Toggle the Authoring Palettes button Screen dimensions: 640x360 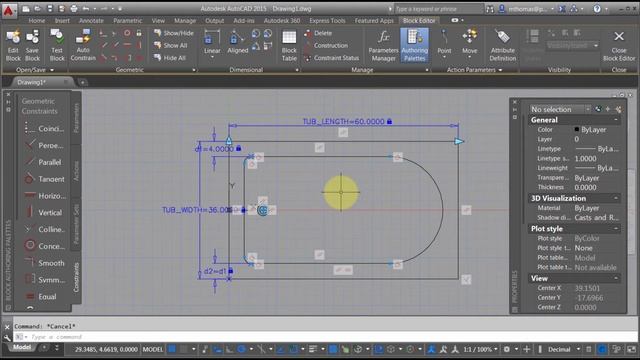tap(414, 46)
